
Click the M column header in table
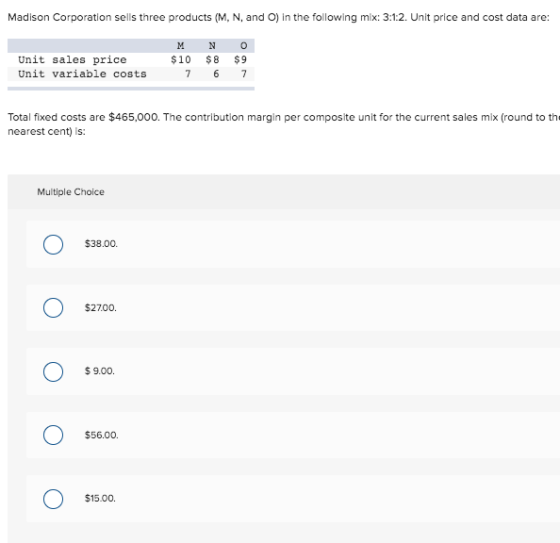181,46
